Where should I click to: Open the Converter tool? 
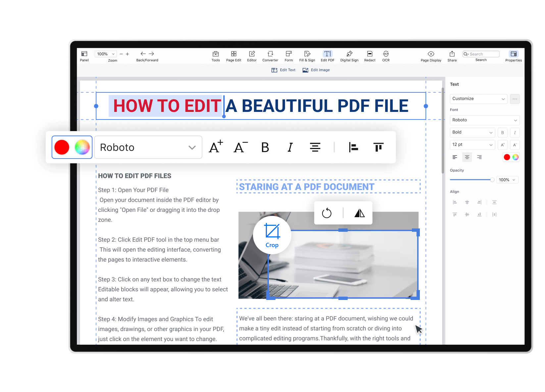coord(271,54)
